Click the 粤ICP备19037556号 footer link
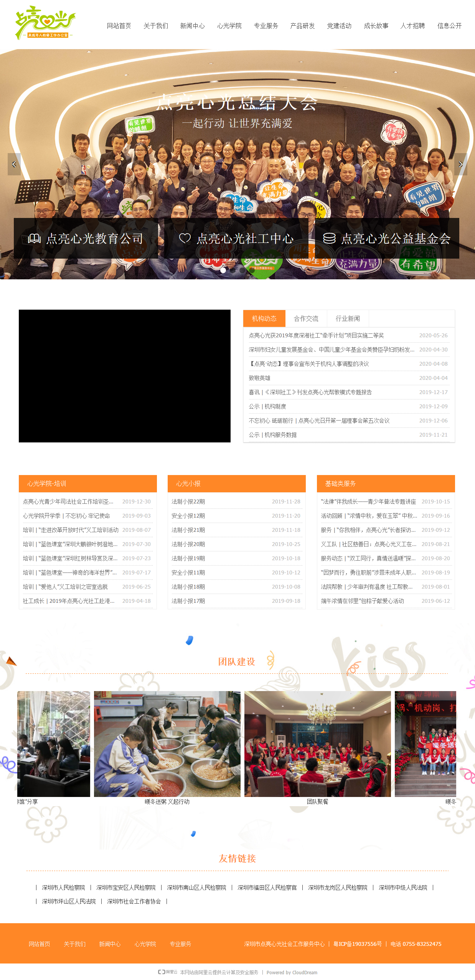The width and height of the screenshot is (475, 980). click(x=358, y=944)
